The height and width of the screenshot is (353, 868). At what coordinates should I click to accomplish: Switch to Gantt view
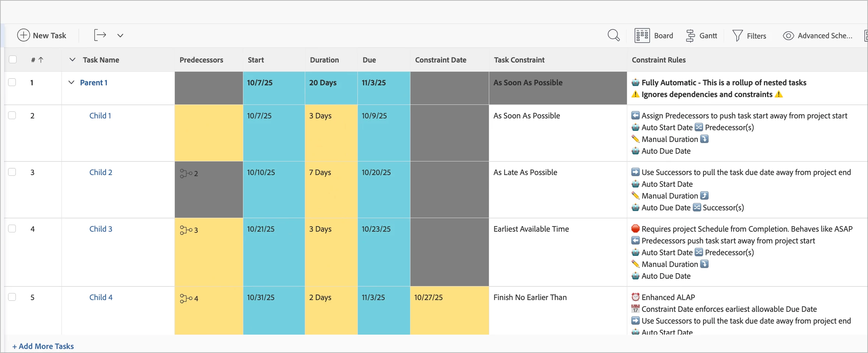point(701,36)
